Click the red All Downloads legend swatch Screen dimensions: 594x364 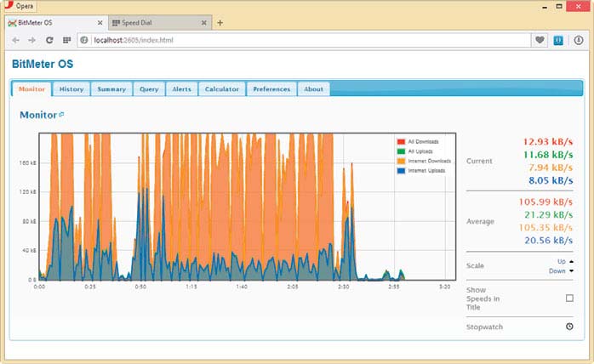click(401, 142)
